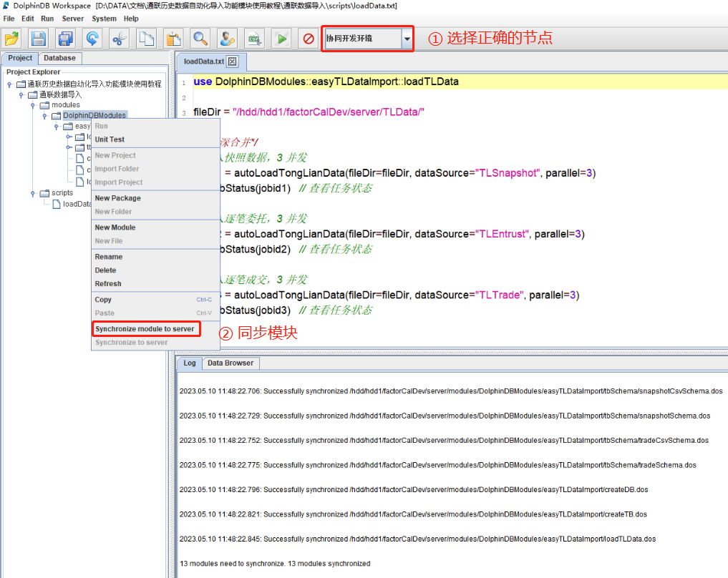Viewport: 728px width, 578px height.
Task: Collapse the scripts folder expander handle
Action: point(33,193)
